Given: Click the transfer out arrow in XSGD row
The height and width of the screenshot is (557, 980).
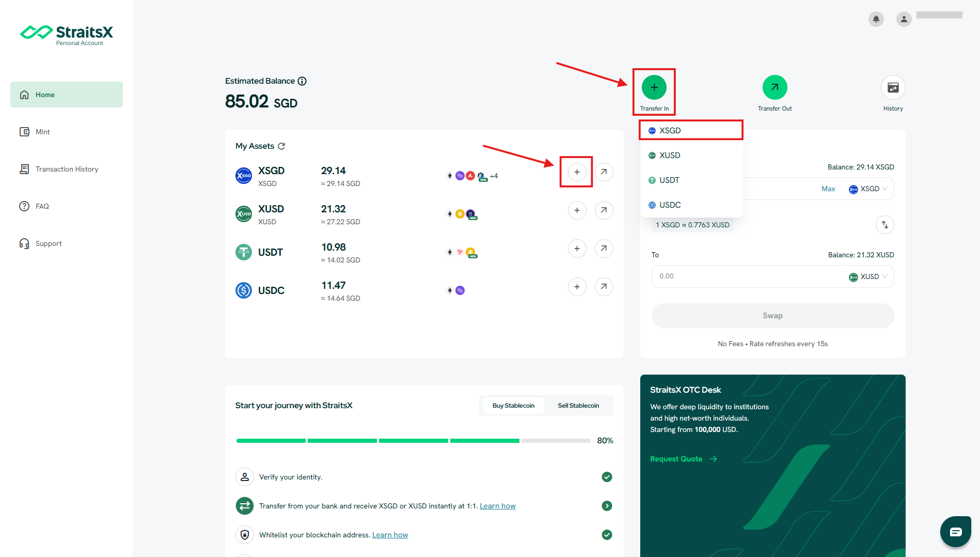Looking at the screenshot, I should (604, 172).
